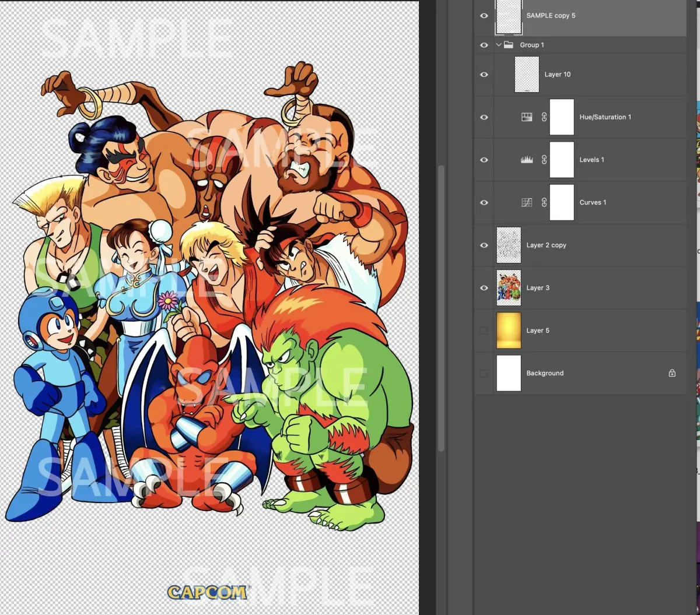Hide the Group 1 layer group
The image size is (700, 615).
[x=484, y=45]
